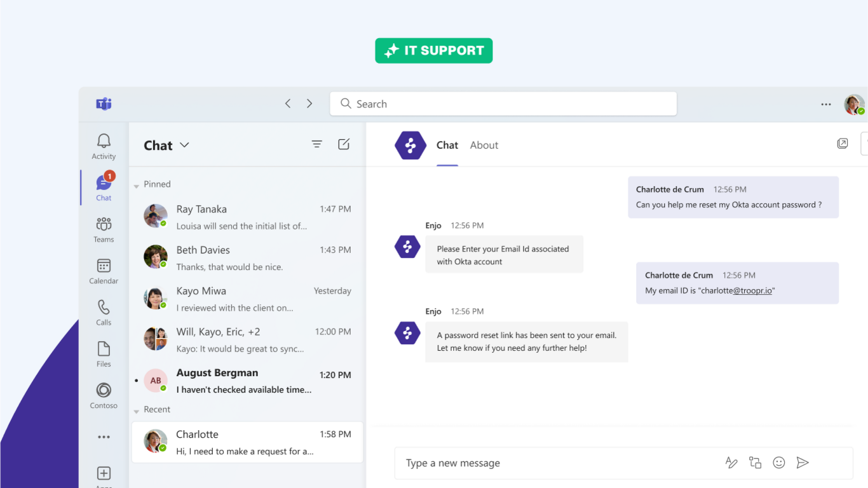Open the emoji picker smiley icon
868x488 pixels.
pos(779,463)
